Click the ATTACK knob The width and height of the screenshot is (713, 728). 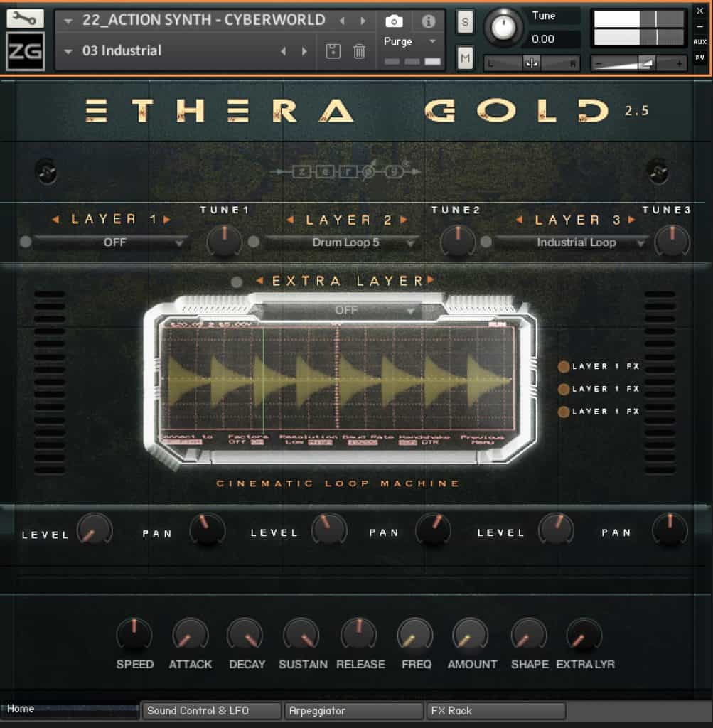[x=190, y=634]
